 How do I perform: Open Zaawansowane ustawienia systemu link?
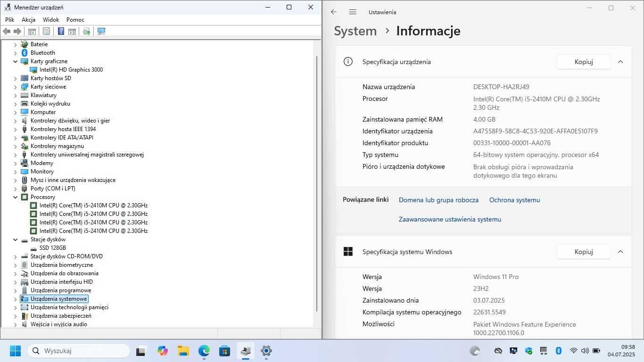pyautogui.click(x=450, y=219)
